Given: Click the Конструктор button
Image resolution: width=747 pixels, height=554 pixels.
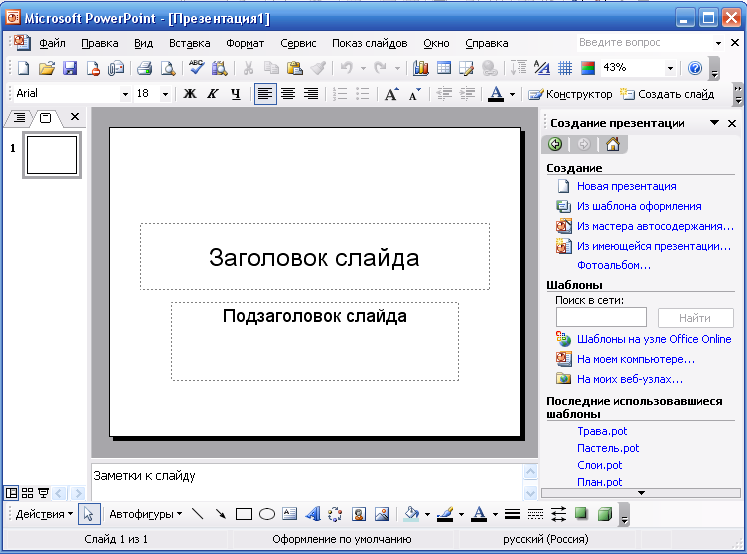Looking at the screenshot, I should click(x=570, y=94).
